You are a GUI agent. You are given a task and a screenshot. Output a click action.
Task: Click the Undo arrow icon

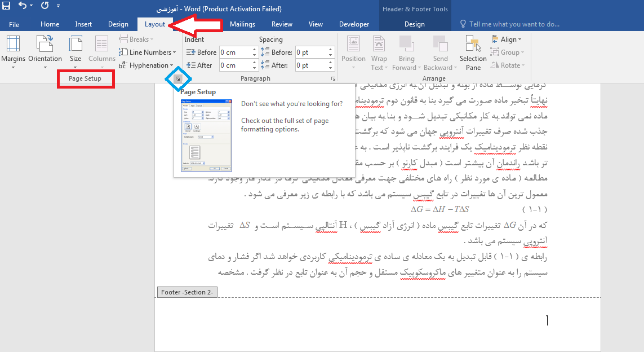click(x=23, y=7)
